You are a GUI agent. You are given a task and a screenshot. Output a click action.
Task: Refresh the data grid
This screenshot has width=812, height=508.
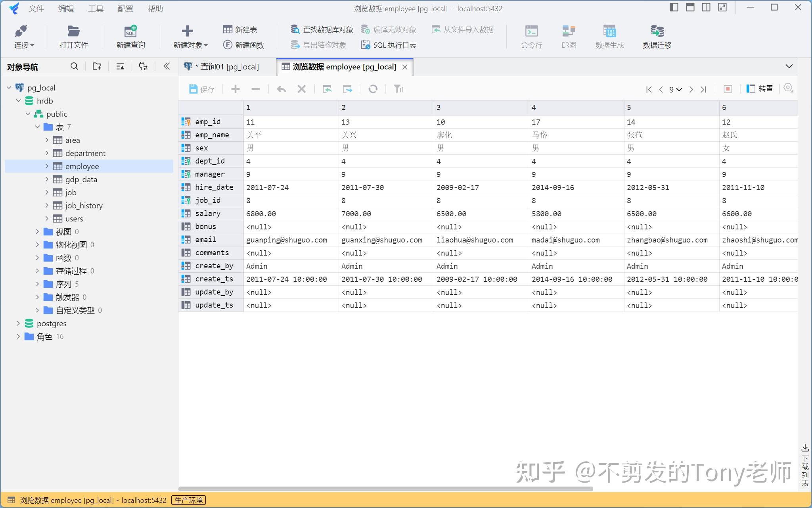(x=373, y=89)
